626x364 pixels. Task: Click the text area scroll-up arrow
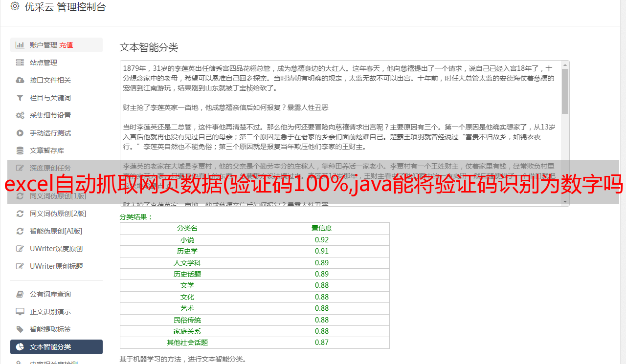(565, 64)
